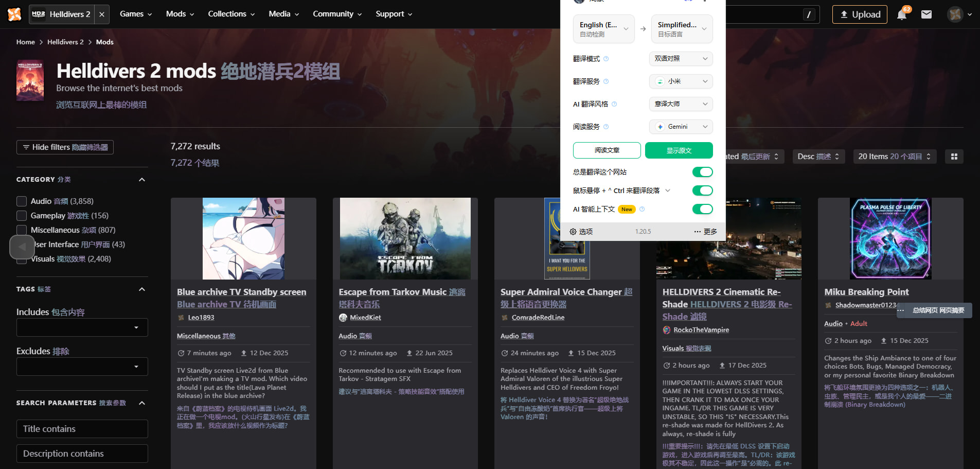
Task: Check the Gameplay category checkbox
Action: tap(22, 216)
